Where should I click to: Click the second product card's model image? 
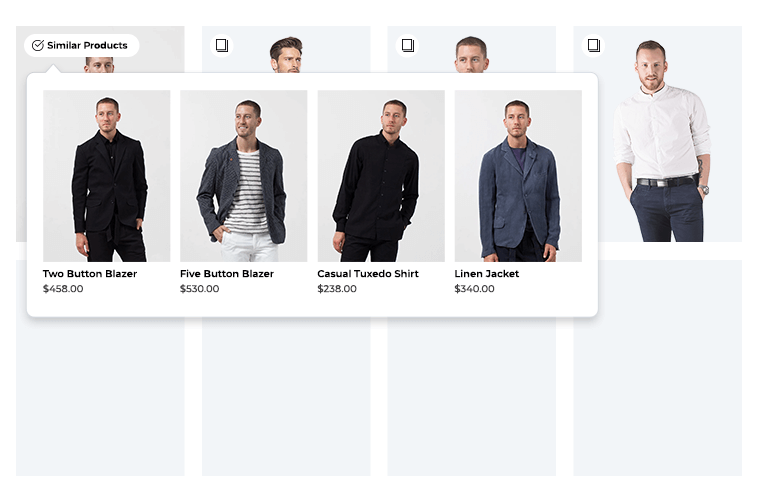(x=286, y=53)
